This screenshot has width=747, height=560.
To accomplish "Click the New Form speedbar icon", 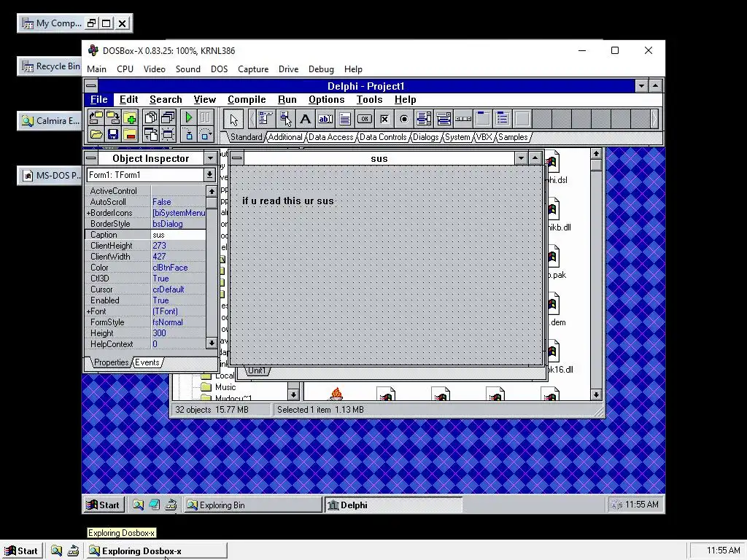I will pyautogui.click(x=168, y=134).
